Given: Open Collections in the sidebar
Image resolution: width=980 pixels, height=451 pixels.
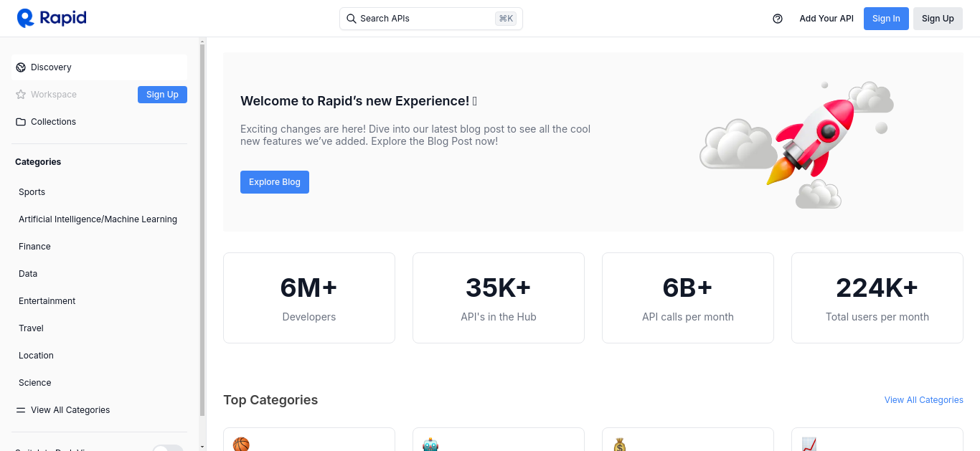Looking at the screenshot, I should coord(100,122).
